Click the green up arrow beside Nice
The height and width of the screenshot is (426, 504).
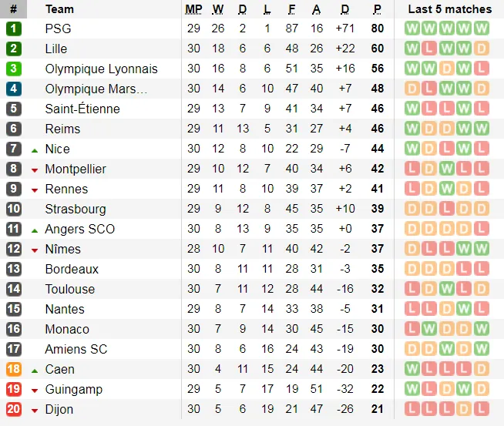pos(35,149)
